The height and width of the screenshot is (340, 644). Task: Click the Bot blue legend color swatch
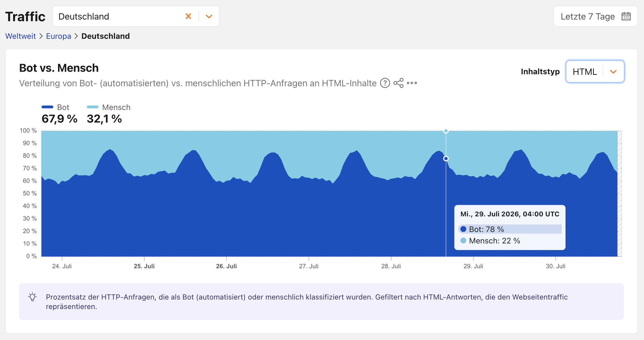47,107
